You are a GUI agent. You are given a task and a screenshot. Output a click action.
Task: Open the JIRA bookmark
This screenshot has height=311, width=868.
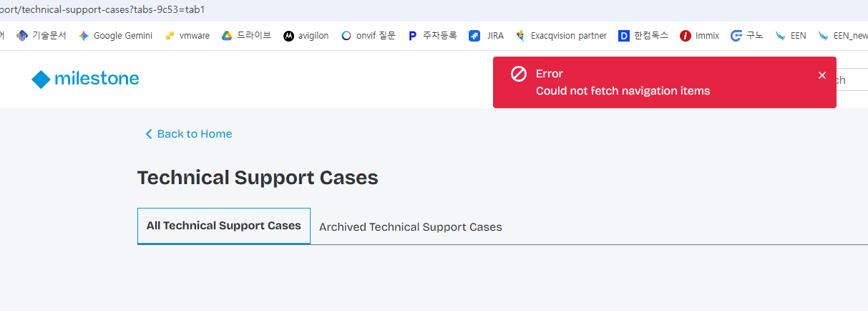(x=487, y=36)
